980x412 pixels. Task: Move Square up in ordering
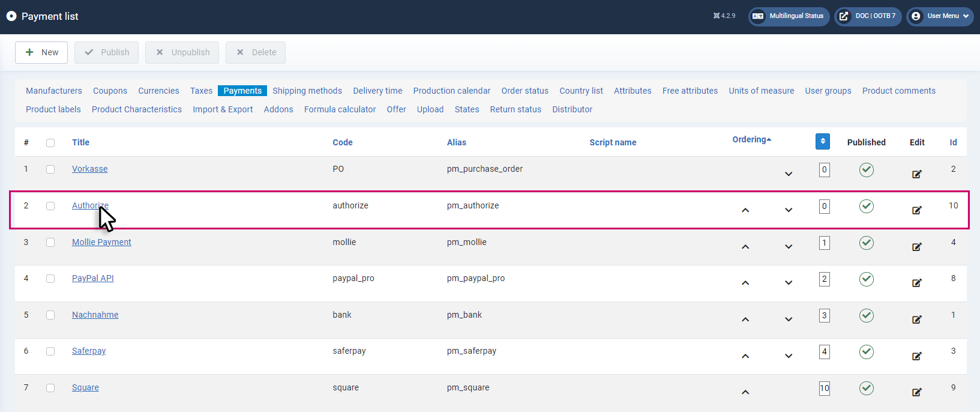[x=745, y=392]
